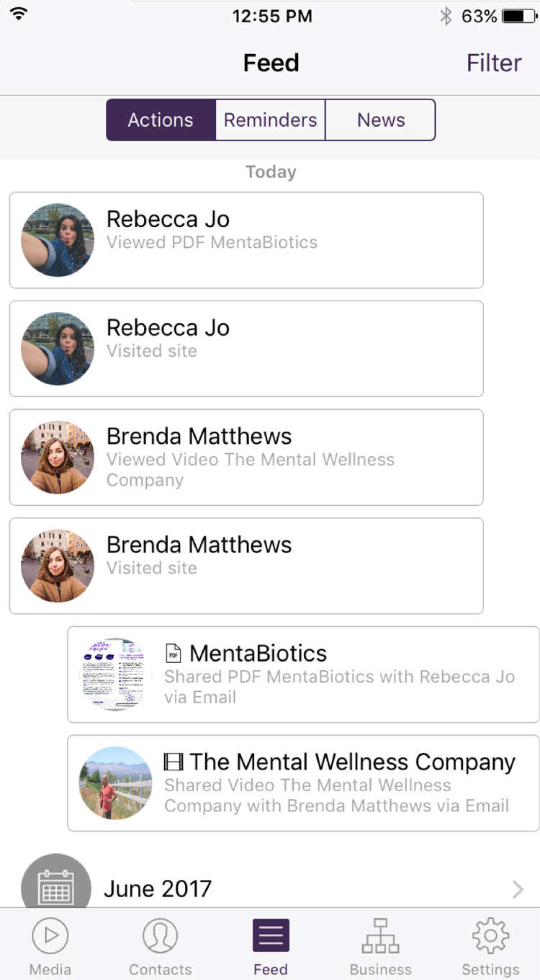Open the Contacts tab person icon

160,935
